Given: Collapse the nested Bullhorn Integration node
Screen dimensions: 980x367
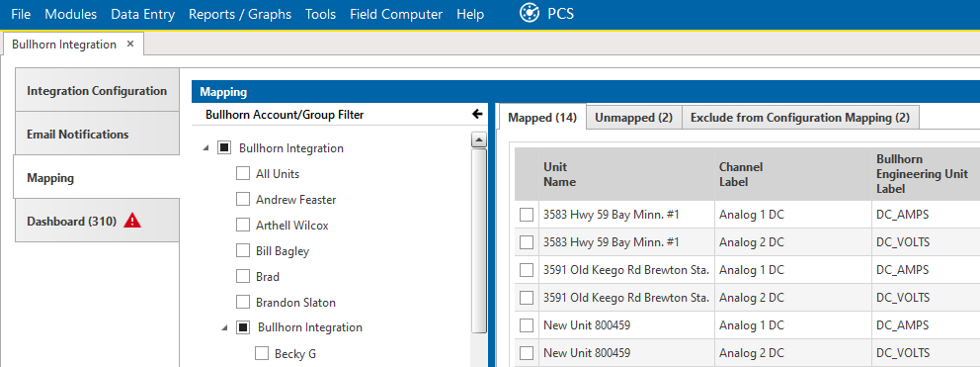Looking at the screenshot, I should (x=224, y=328).
